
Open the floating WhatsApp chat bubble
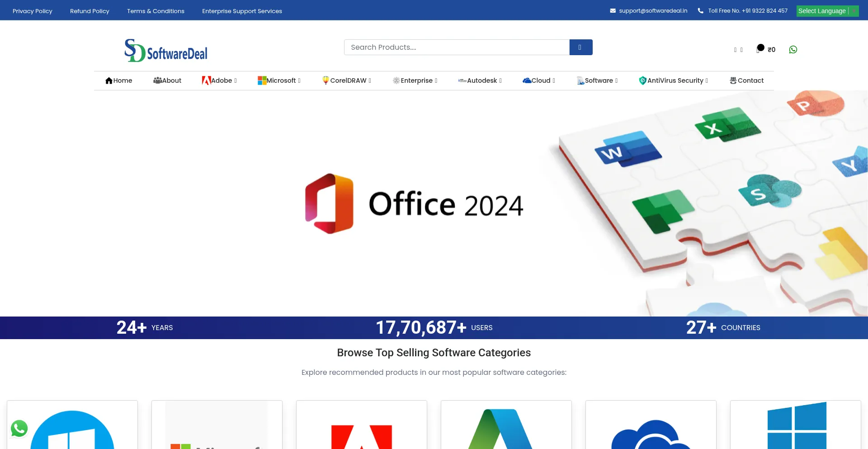(x=19, y=428)
